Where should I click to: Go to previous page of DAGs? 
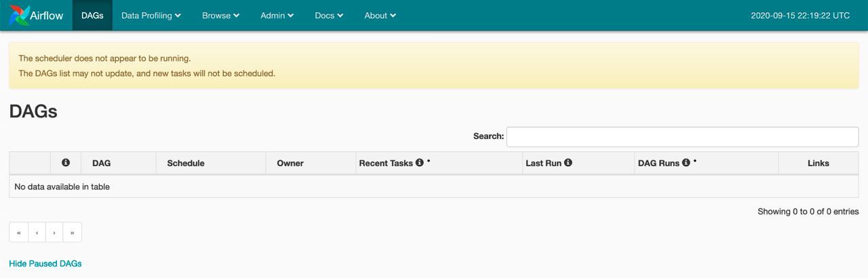coord(37,233)
